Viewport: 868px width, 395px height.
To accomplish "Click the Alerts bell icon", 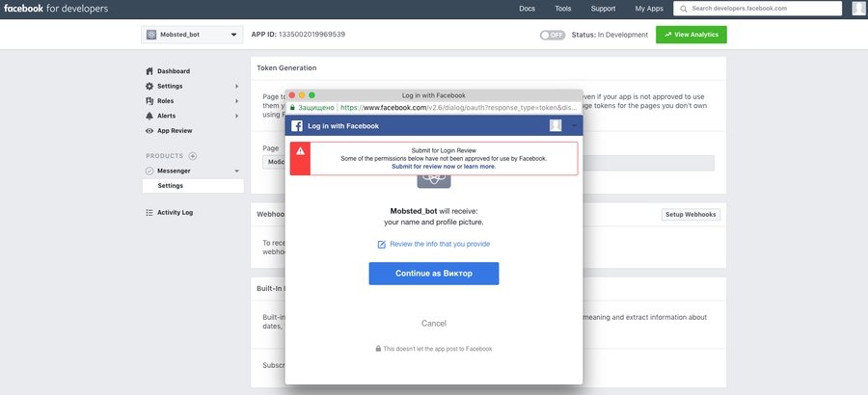I will 149,116.
